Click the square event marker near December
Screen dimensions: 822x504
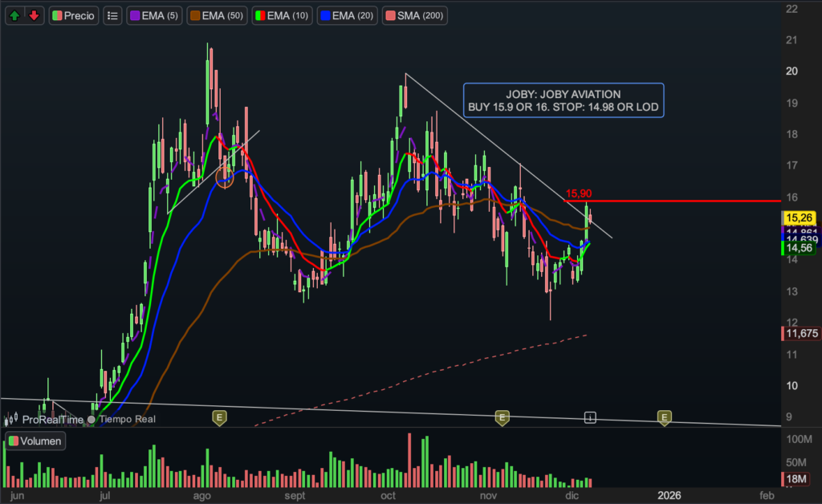(590, 417)
